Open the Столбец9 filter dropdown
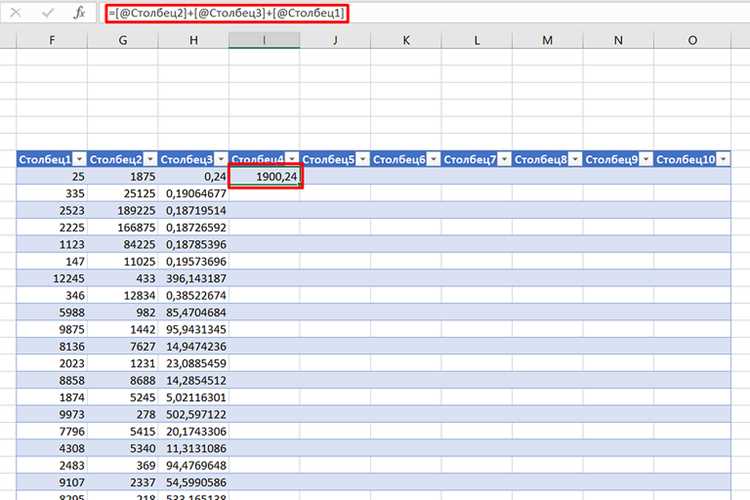750x500 pixels. [x=646, y=159]
